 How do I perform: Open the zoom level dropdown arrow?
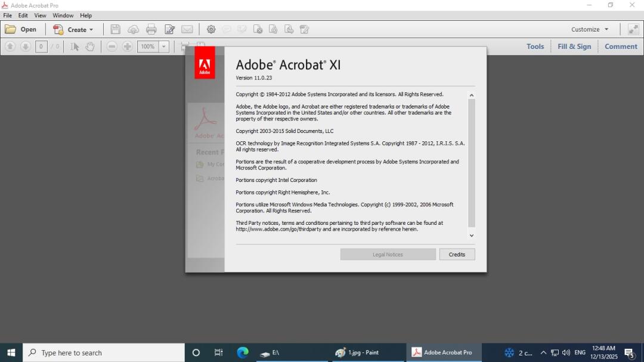(164, 47)
